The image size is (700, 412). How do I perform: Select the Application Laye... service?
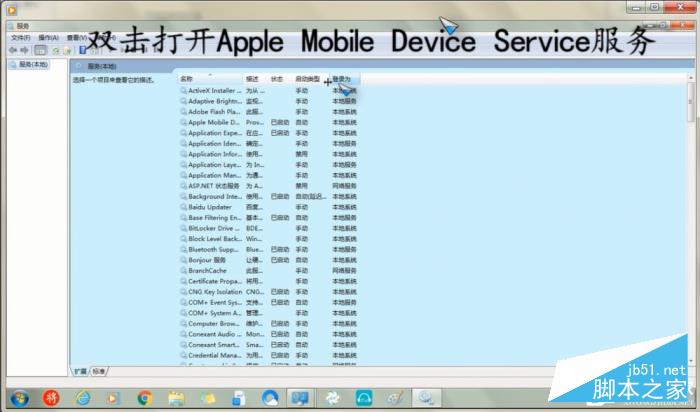tap(268, 165)
